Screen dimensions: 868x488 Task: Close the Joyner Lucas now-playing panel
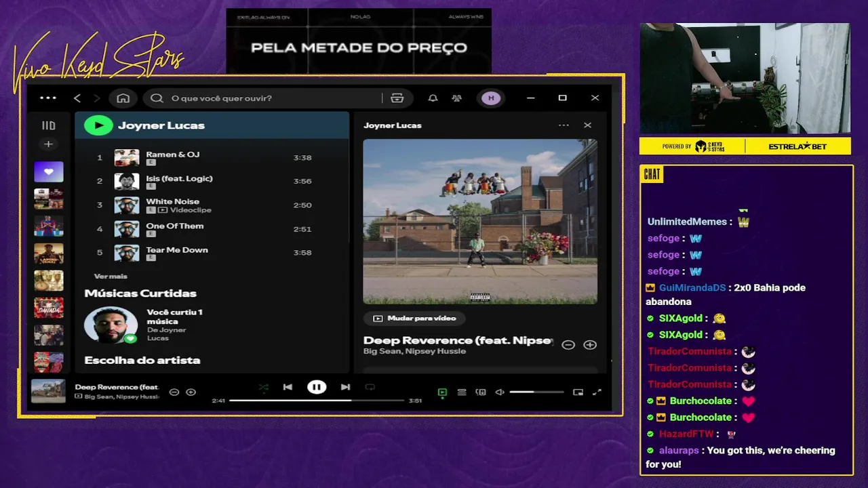(587, 125)
